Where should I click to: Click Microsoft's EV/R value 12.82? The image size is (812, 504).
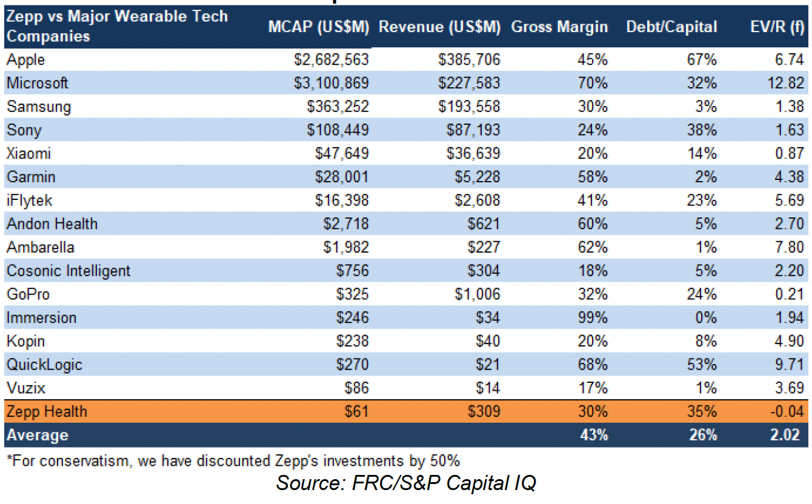point(786,83)
